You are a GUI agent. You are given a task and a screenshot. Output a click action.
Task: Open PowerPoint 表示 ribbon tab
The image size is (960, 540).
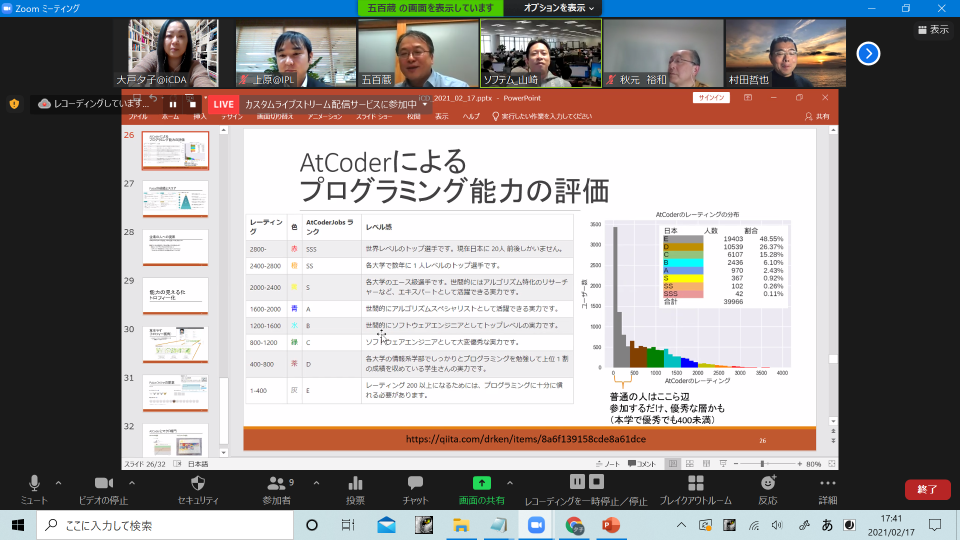[x=441, y=116]
